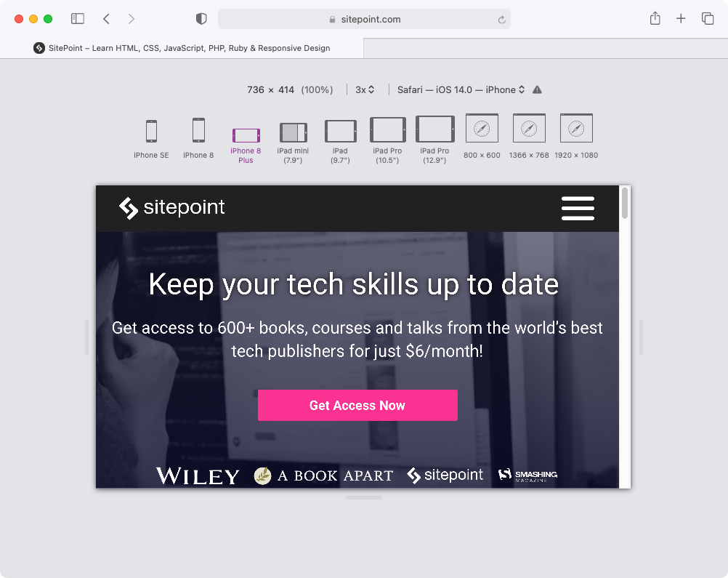Viewport: 728px width, 578px height.
Task: Click the left viewport resize handle
Action: [x=86, y=337]
